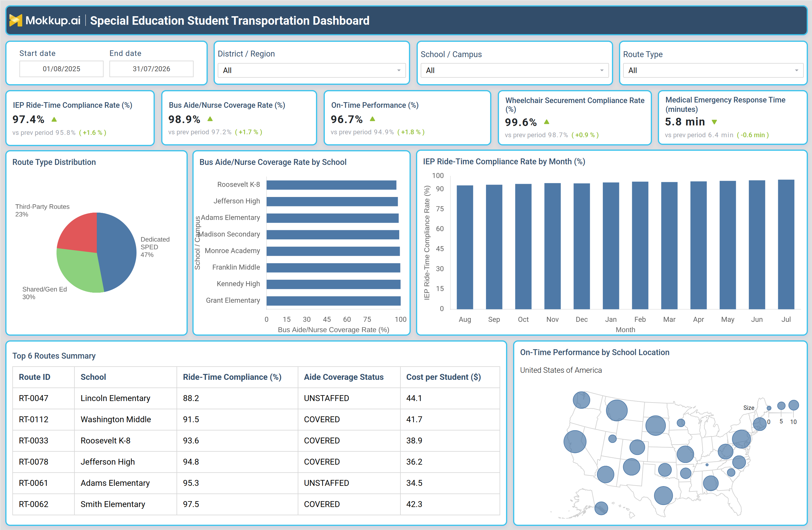Select route RT-0112 cell

click(43, 419)
